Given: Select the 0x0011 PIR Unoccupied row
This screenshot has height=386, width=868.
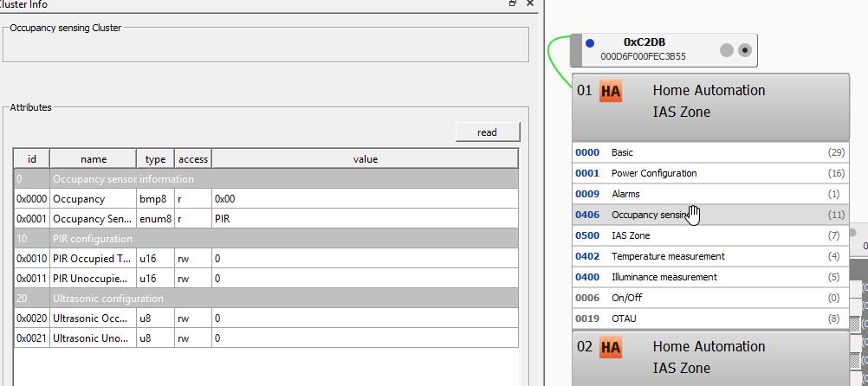Looking at the screenshot, I should point(266,278).
